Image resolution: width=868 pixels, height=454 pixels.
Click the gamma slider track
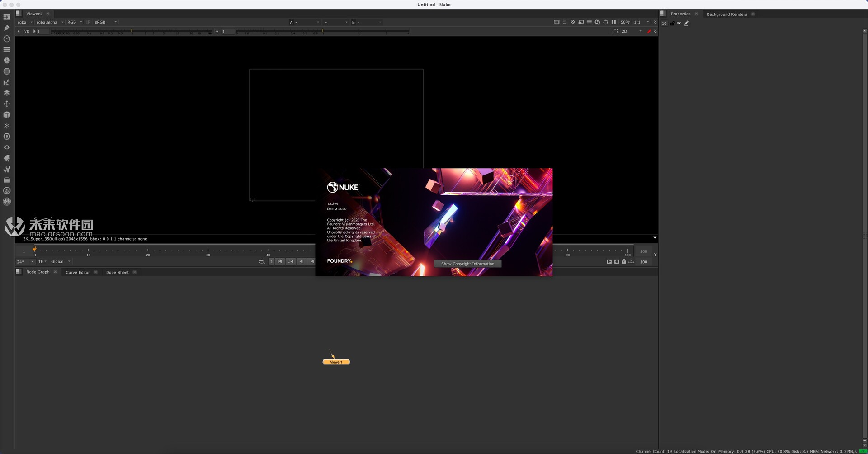coord(322,32)
